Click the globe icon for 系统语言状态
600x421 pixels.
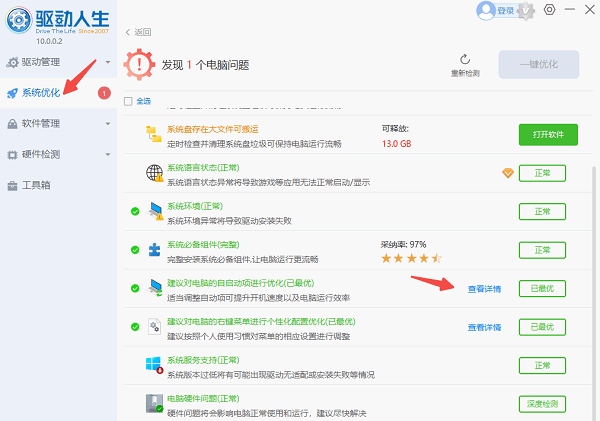pyautogui.click(x=155, y=173)
